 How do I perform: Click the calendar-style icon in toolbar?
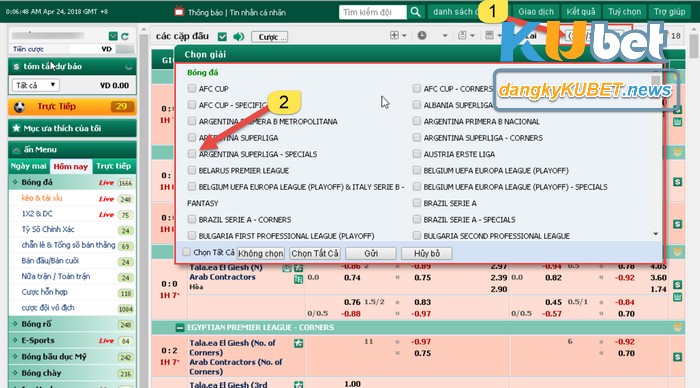click(x=489, y=35)
